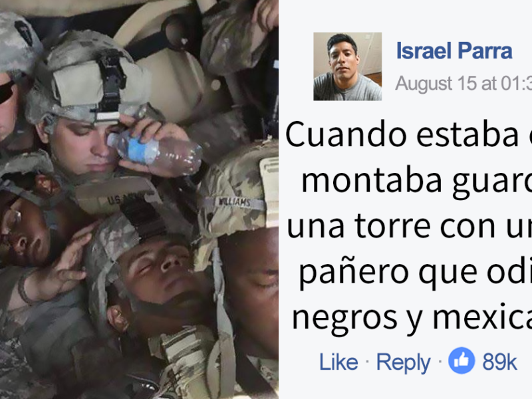Open the August 15 timestamp link
This screenshot has width=532, height=399.
click(464, 83)
